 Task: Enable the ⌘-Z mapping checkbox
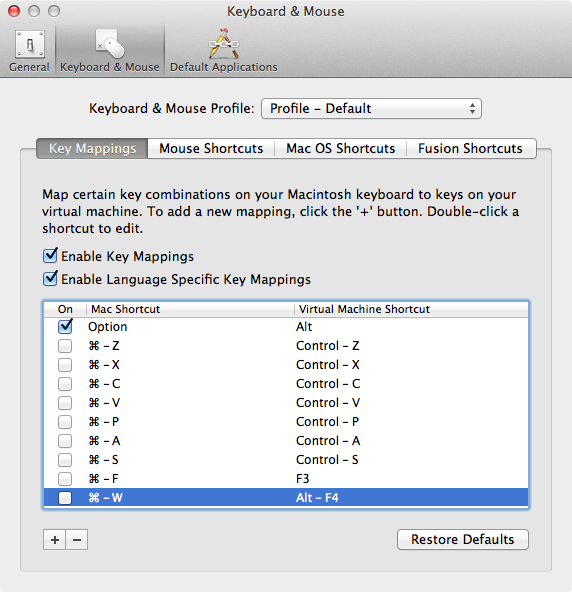65,346
